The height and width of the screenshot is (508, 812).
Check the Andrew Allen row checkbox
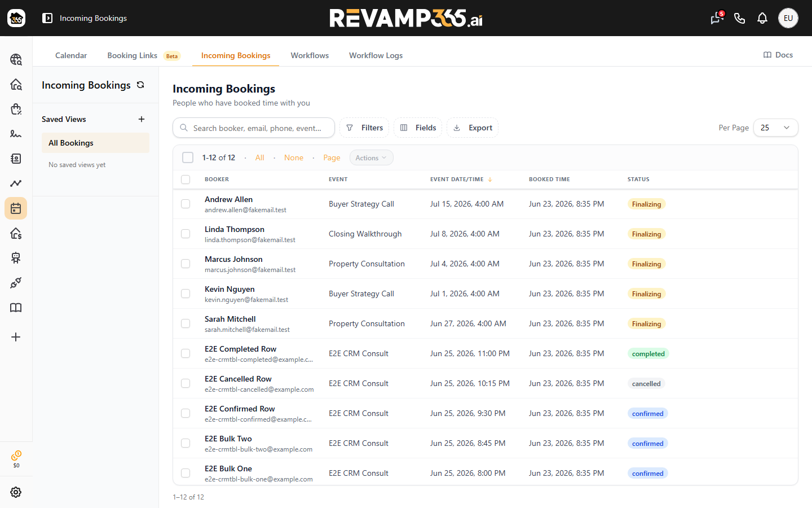pos(186,204)
